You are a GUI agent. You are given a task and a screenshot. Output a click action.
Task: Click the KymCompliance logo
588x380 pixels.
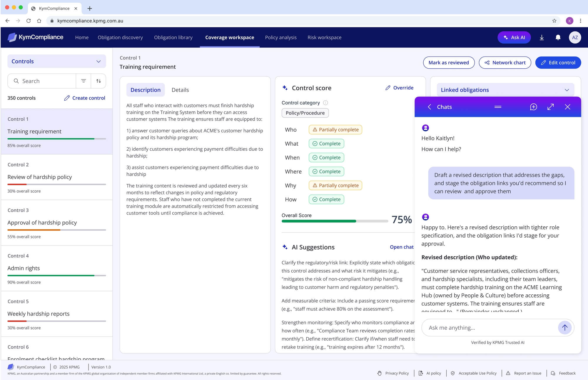click(x=35, y=37)
